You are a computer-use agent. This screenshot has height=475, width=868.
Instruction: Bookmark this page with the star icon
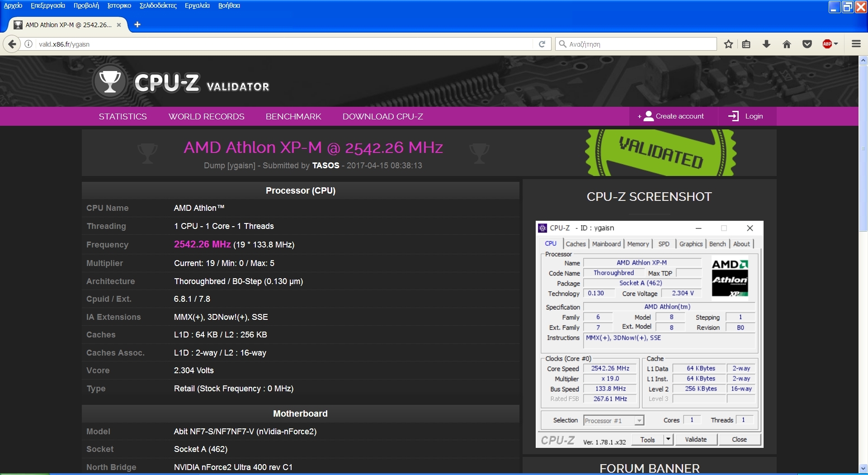(x=728, y=44)
